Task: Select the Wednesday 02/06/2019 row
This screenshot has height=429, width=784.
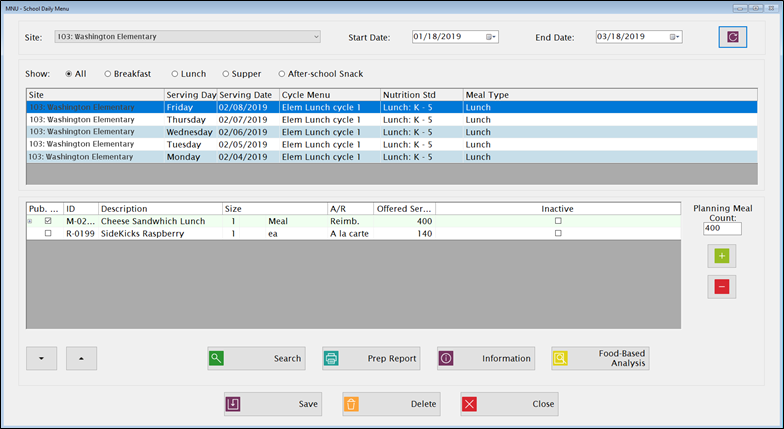Action: [392, 132]
